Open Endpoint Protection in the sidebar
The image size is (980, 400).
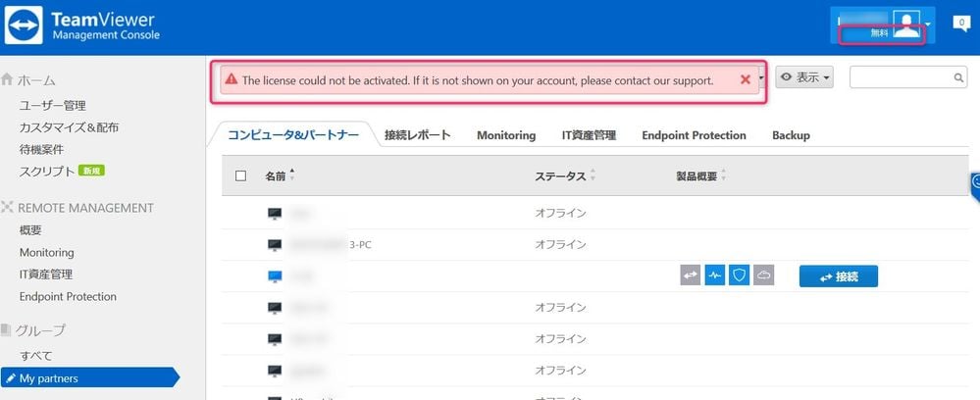click(68, 296)
